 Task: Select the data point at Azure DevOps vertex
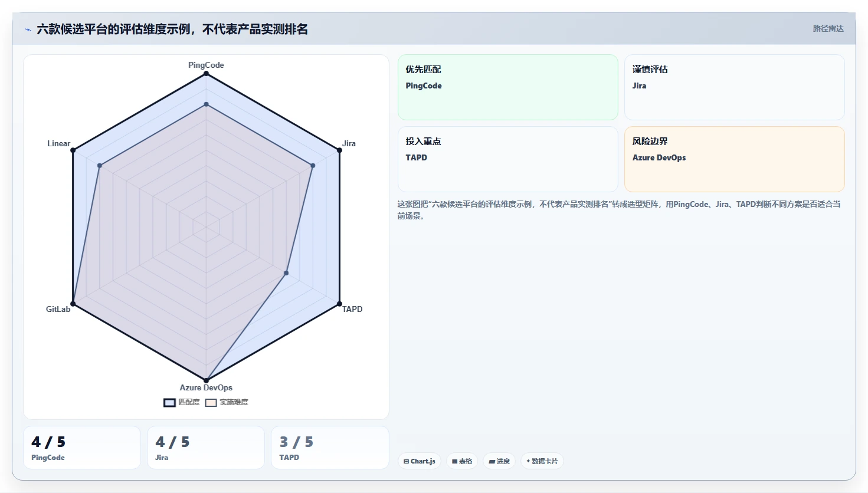coord(206,380)
